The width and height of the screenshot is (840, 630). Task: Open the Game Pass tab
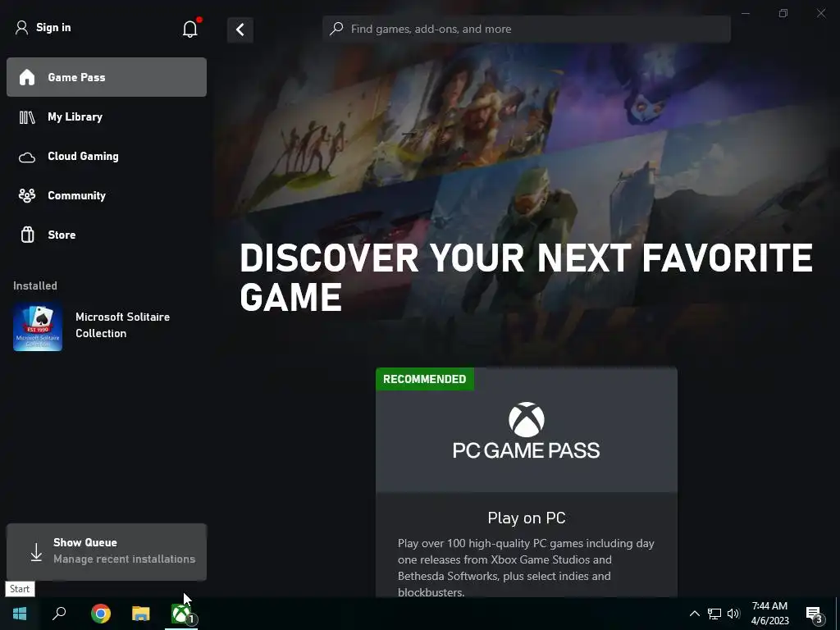pos(107,77)
